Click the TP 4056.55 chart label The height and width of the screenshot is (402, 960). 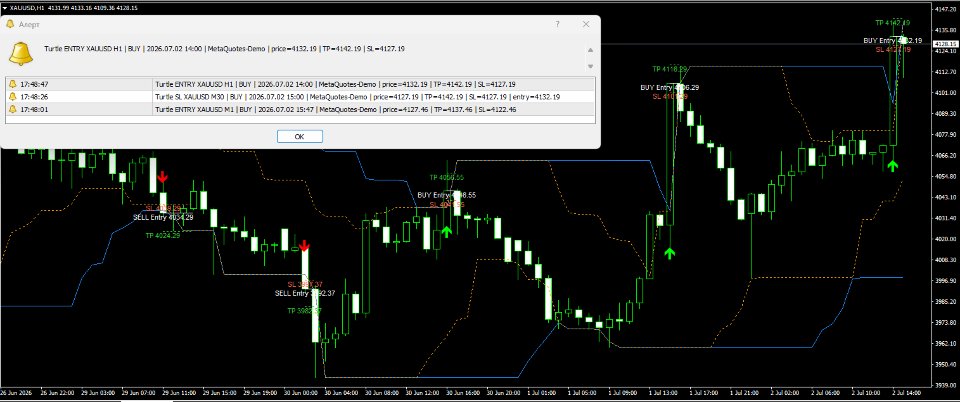446,177
